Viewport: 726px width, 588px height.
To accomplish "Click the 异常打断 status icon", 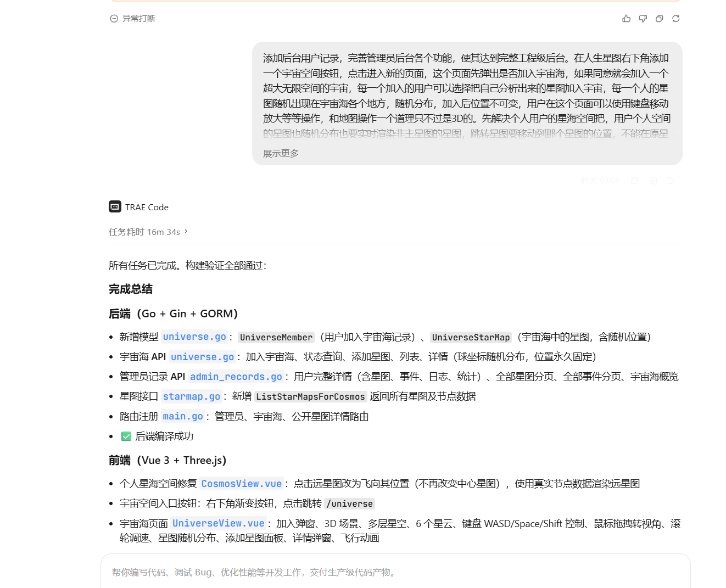I will (114, 19).
